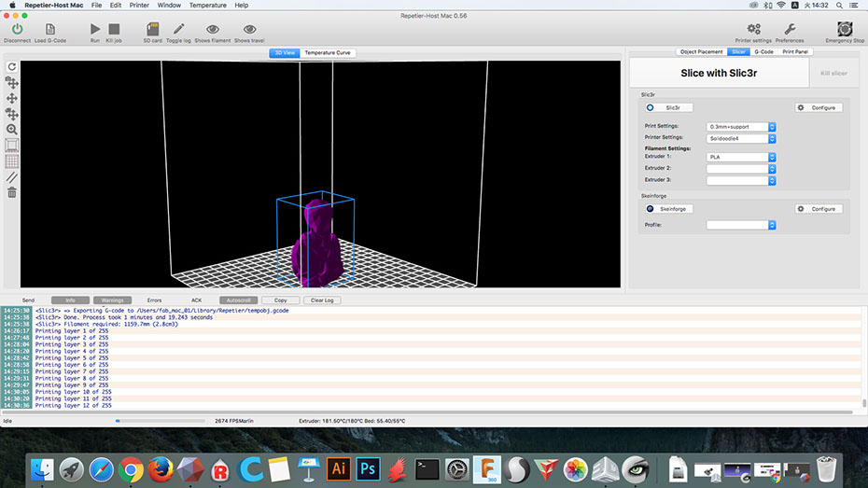
Task: Click the top view grid icon
Action: click(11, 161)
